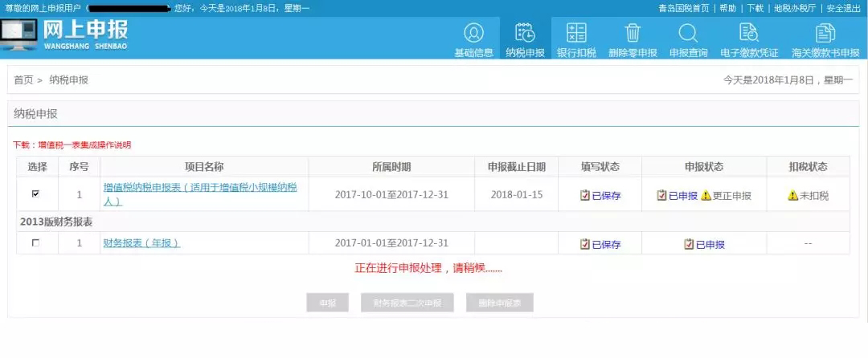This screenshot has width=868, height=358.
Task: Open the 下载 link in top bar
Action: pos(755,8)
